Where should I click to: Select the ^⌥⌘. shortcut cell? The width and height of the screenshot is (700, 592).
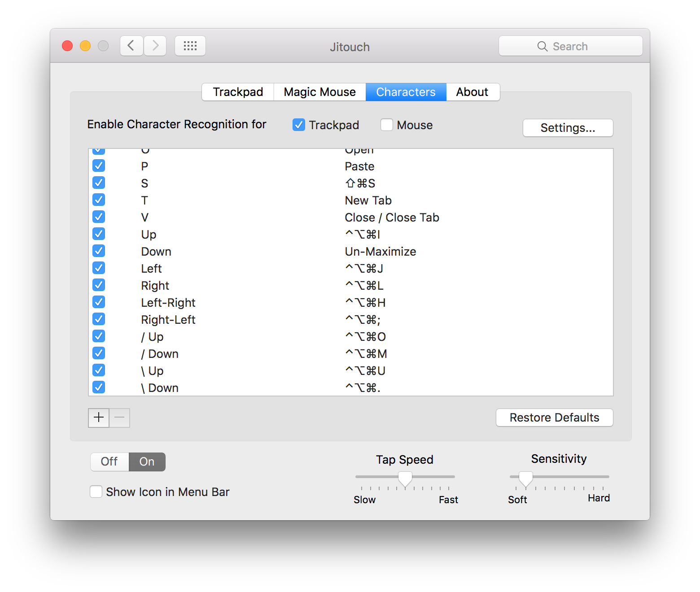coord(363,388)
